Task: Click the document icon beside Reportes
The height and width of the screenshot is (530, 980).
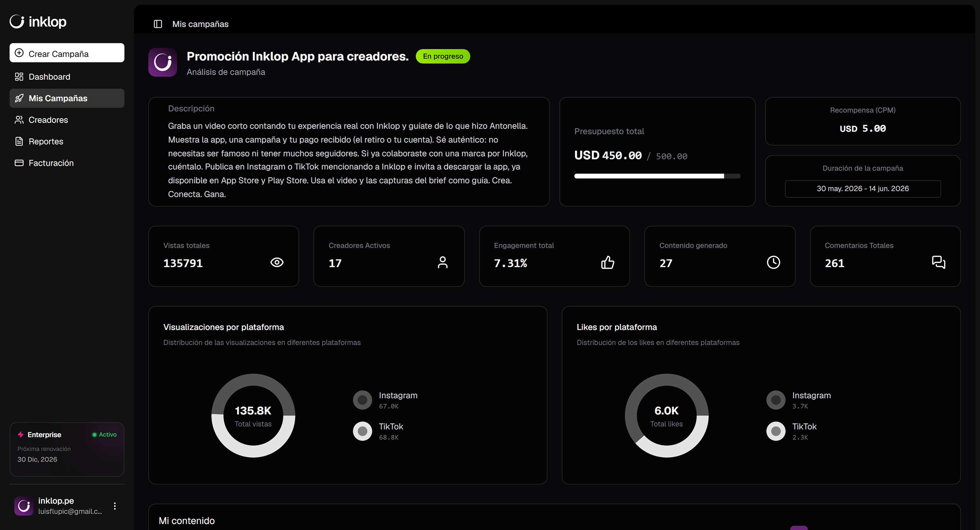Action: click(x=19, y=141)
